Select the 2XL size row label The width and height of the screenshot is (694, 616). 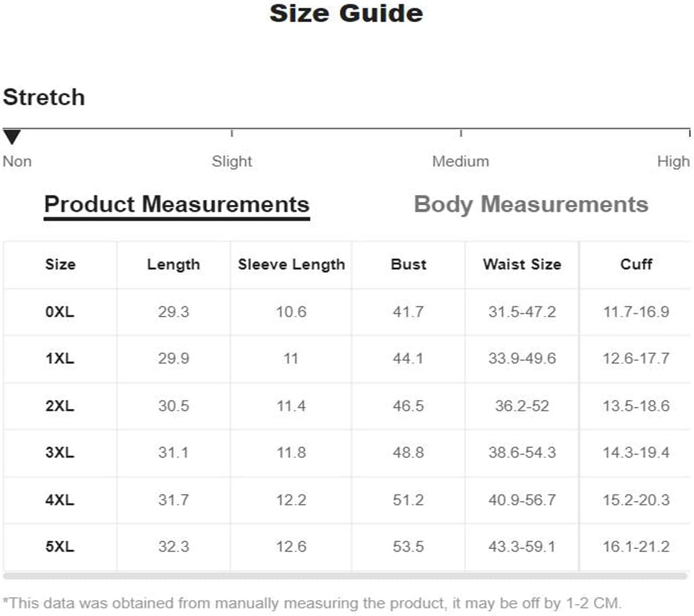60,406
